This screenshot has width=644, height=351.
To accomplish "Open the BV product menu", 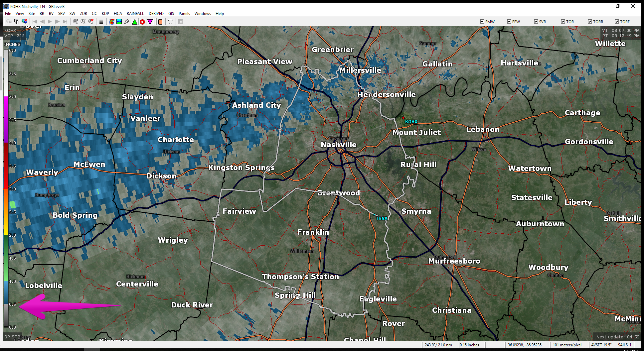I will click(x=51, y=14).
